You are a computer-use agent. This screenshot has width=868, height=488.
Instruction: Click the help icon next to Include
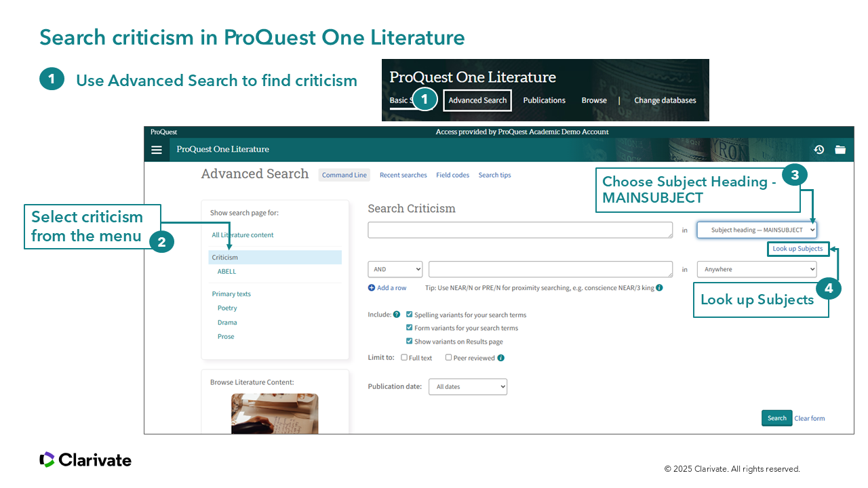click(x=397, y=314)
